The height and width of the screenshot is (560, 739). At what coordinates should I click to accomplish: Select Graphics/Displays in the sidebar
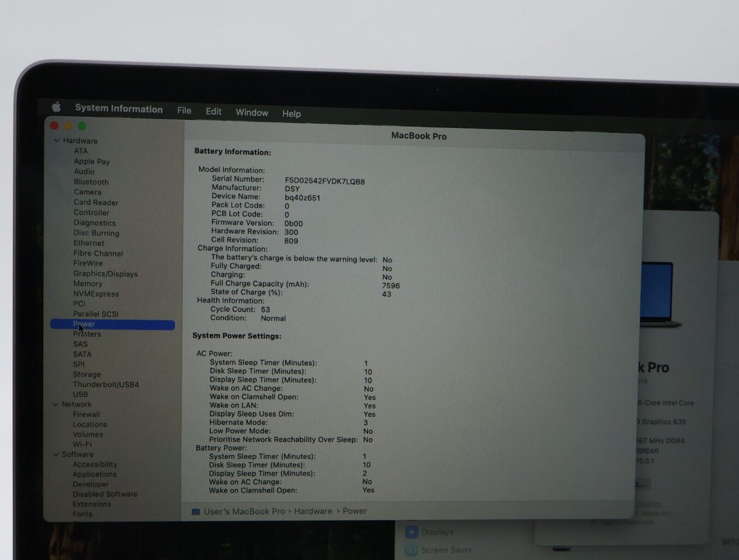point(105,274)
